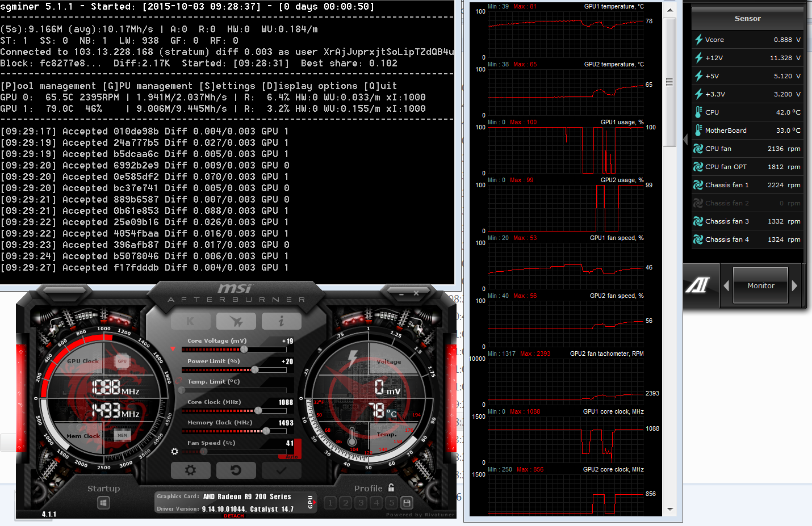Adjust the Power Limit (%) slider

[234, 370]
